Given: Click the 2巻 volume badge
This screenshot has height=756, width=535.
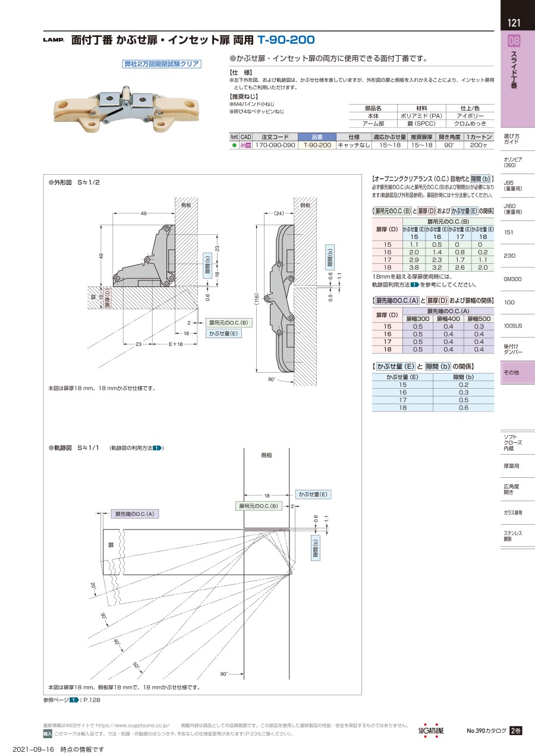Looking at the screenshot, I should pos(515,730).
